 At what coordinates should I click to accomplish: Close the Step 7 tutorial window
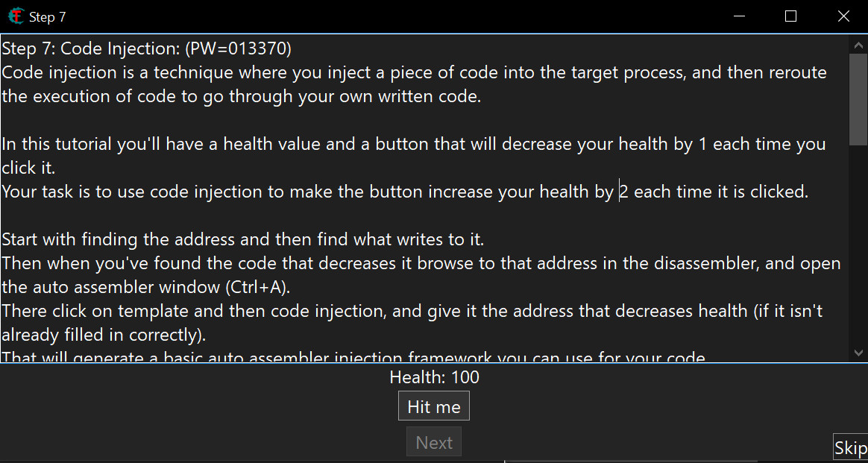843,16
